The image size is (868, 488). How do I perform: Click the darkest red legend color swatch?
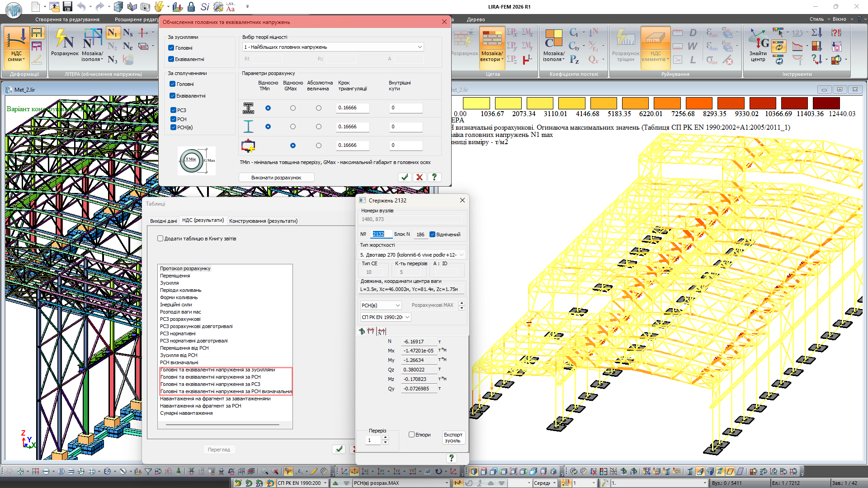click(x=826, y=103)
